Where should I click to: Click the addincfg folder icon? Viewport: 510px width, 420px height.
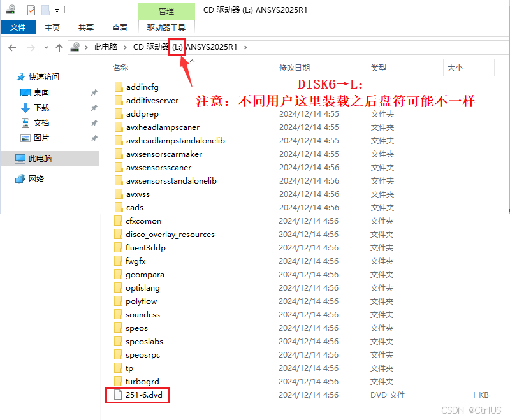point(119,87)
